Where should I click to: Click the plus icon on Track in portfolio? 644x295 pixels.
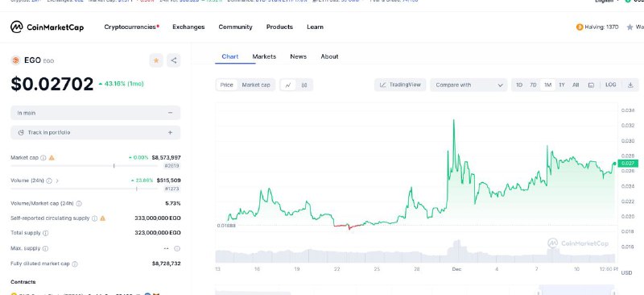171,132
